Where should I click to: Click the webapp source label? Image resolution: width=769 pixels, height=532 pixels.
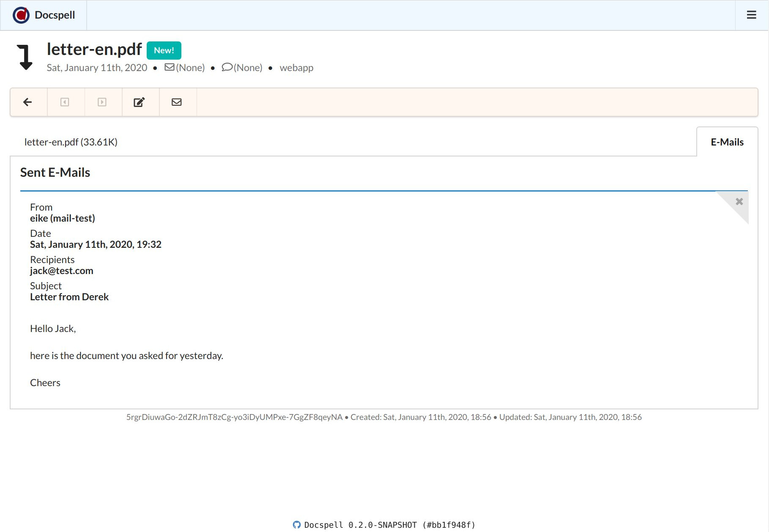point(296,68)
